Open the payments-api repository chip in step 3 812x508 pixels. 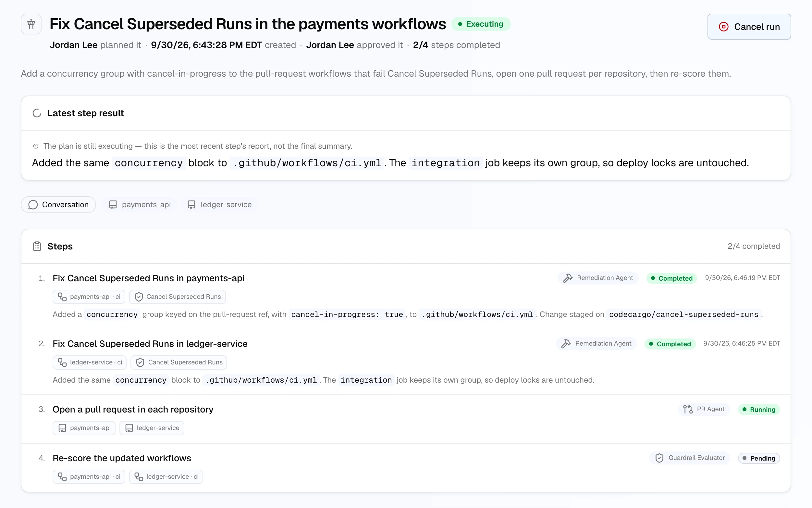tap(84, 428)
